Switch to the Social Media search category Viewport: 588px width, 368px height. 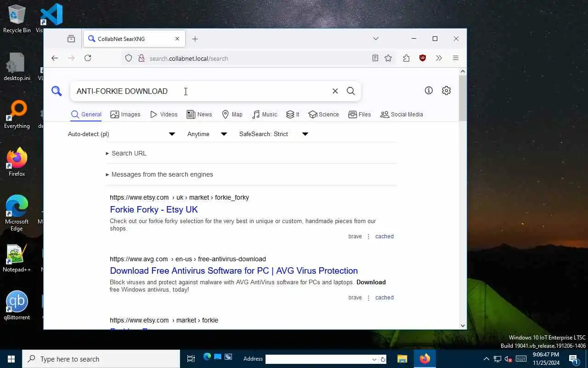pyautogui.click(x=401, y=115)
